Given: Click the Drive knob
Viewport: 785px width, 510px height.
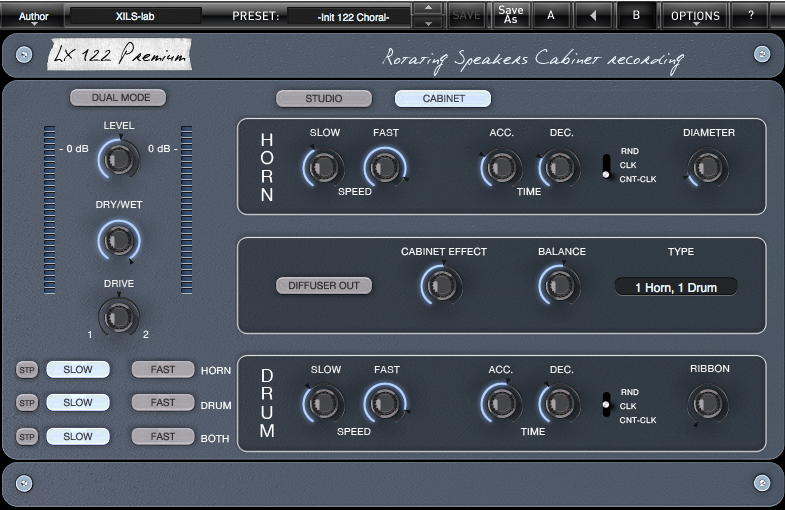Looking at the screenshot, I should 118,317.
